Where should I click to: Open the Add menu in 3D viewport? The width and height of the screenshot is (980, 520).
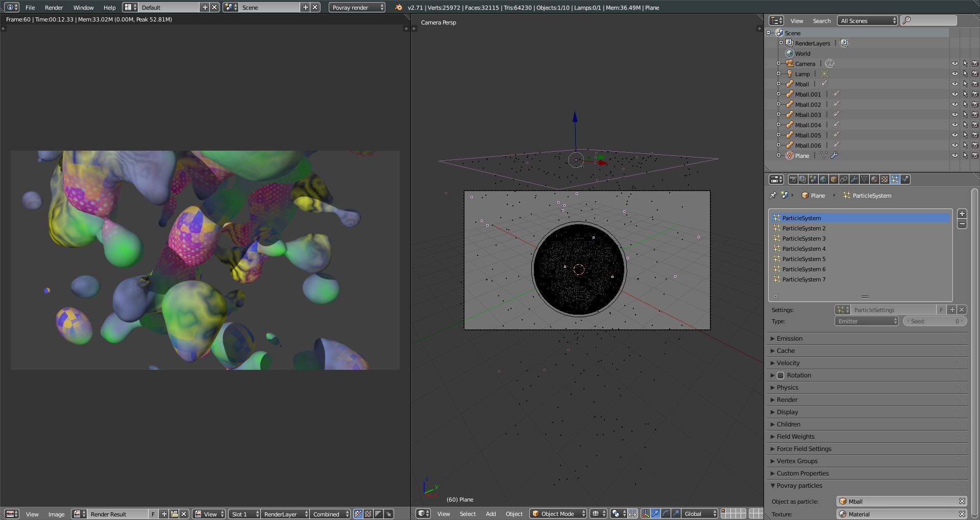(491, 514)
